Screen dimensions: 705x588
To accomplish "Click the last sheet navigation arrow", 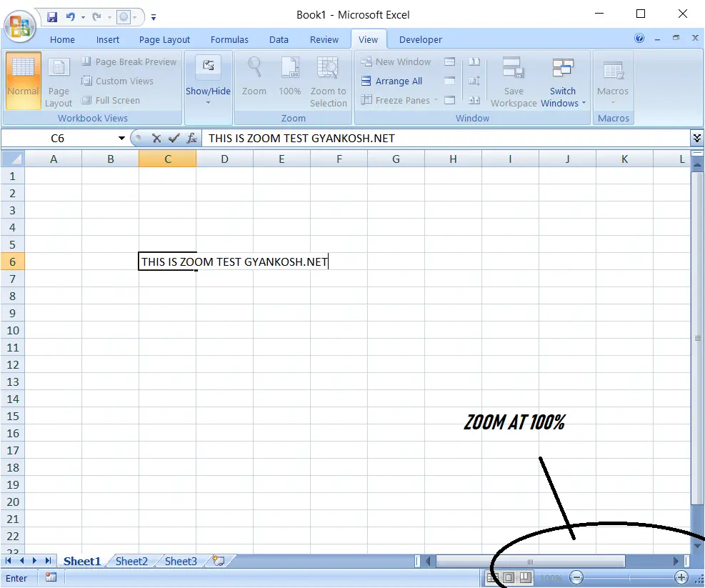I will point(48,561).
